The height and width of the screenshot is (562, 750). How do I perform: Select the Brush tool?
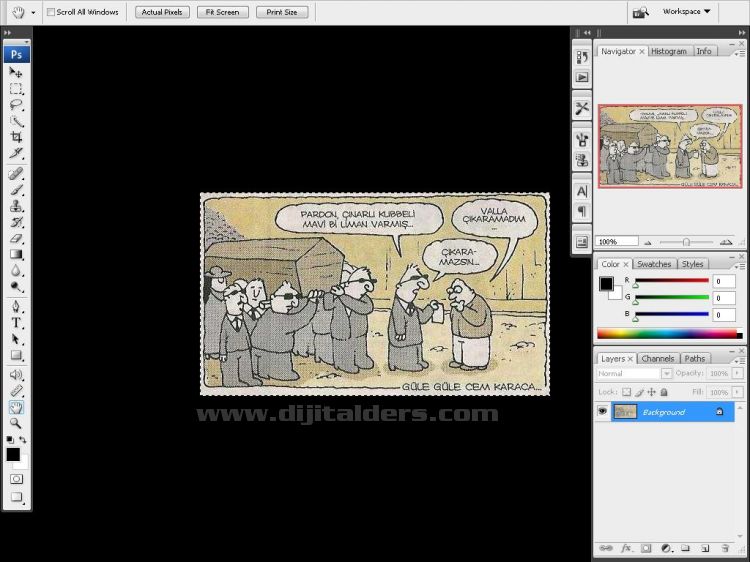tap(16, 190)
